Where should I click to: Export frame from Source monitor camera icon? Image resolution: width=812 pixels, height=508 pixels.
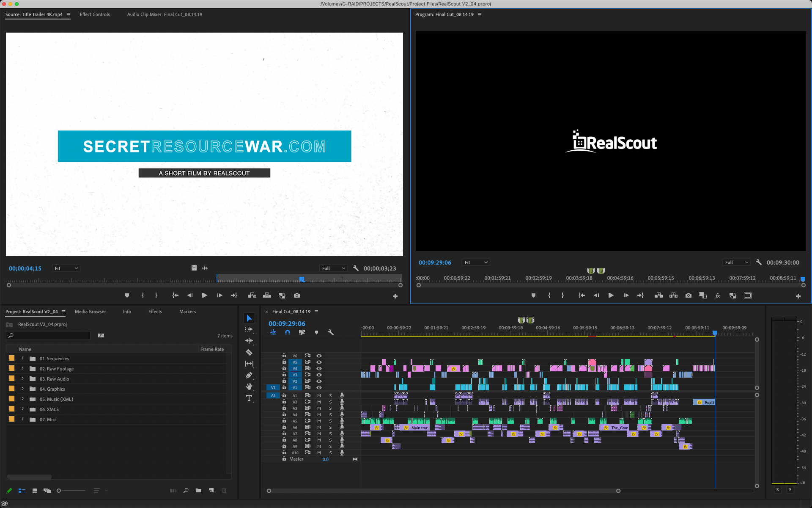(297, 295)
